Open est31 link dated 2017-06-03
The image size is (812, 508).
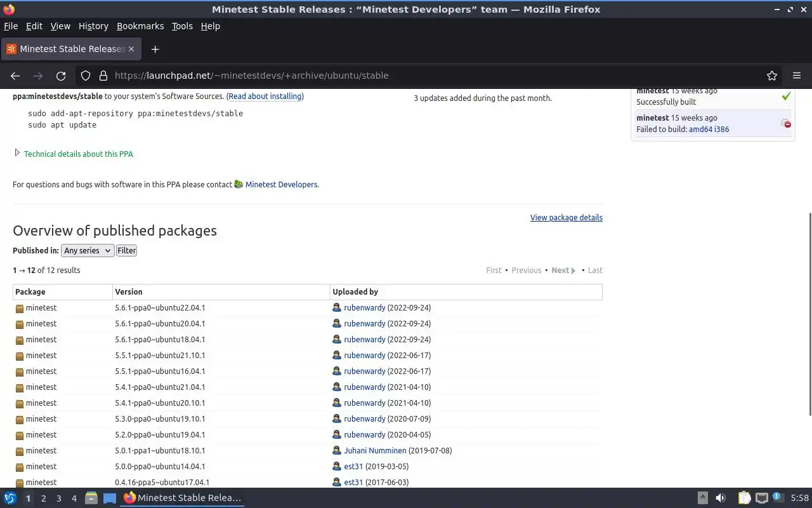click(353, 483)
